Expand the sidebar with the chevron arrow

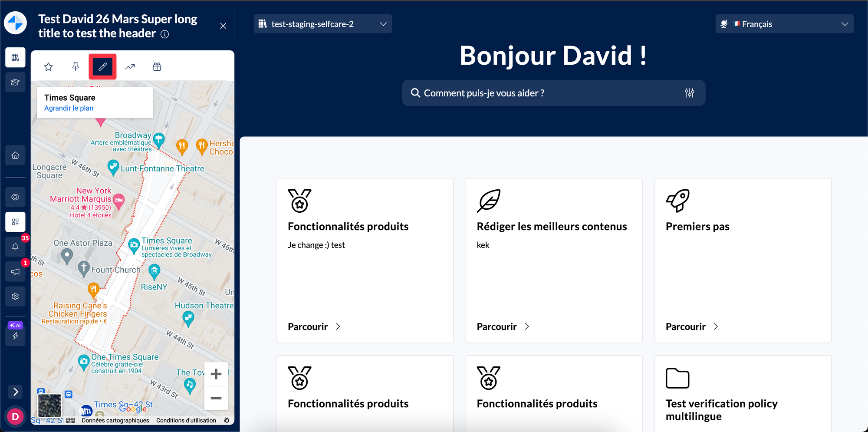(16, 392)
